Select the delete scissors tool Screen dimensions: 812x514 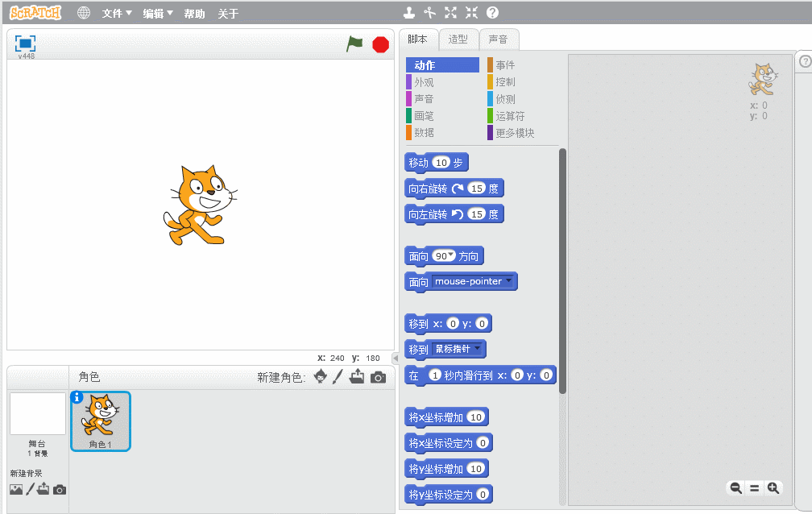pos(430,12)
